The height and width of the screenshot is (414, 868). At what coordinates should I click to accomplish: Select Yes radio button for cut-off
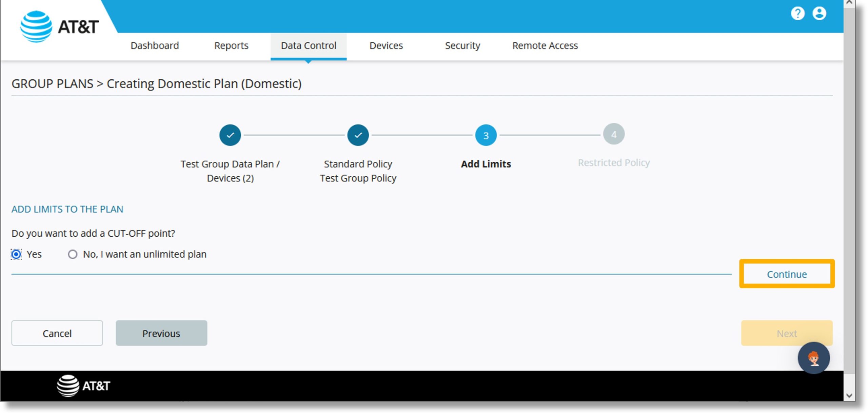[x=16, y=254]
